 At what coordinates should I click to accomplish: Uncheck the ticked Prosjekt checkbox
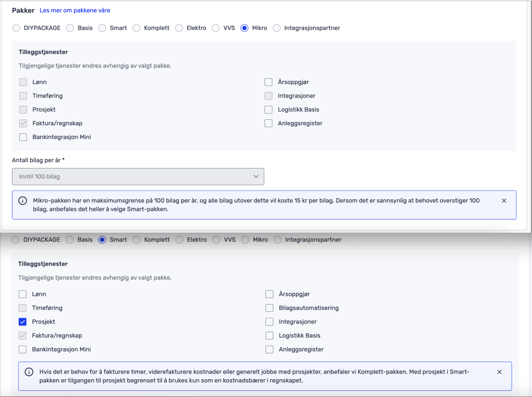coord(23,322)
